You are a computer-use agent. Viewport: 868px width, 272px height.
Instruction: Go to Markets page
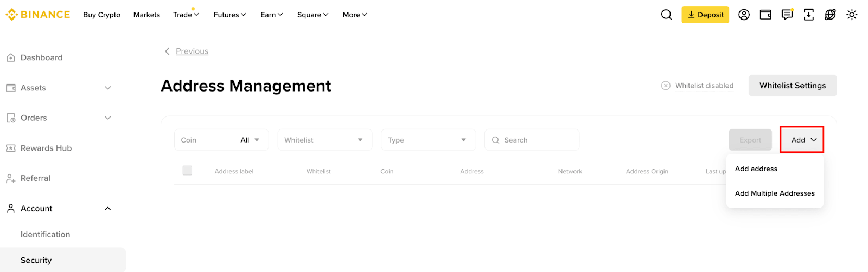tap(146, 15)
